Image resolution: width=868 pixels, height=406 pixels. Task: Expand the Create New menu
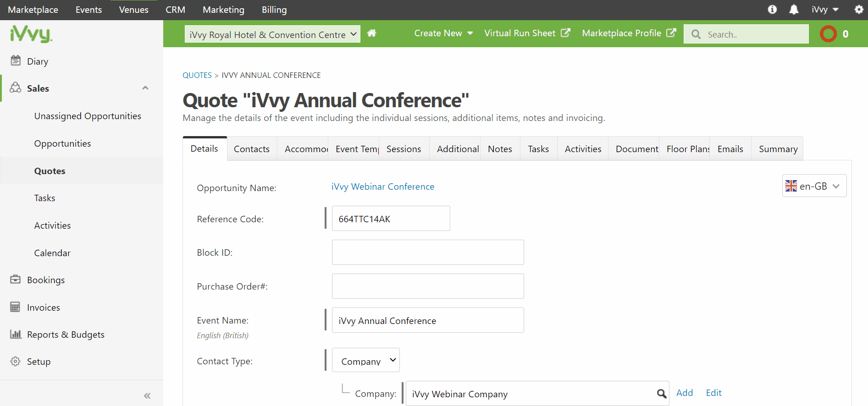coord(443,33)
